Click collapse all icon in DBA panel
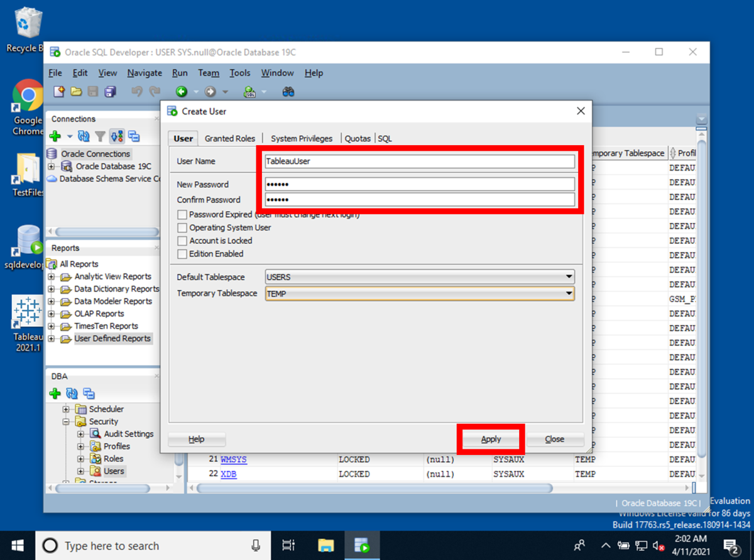Viewport: 754px width, 560px height. point(89,393)
